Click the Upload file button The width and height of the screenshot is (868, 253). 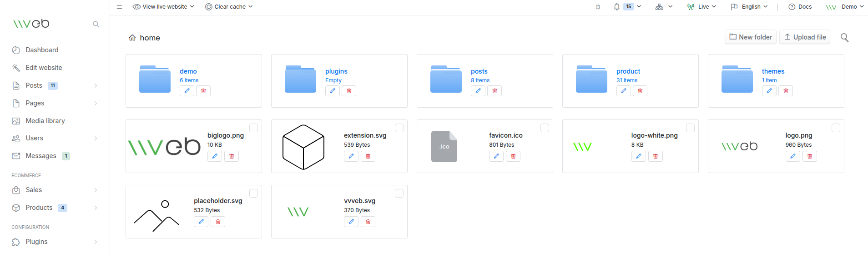click(x=805, y=37)
